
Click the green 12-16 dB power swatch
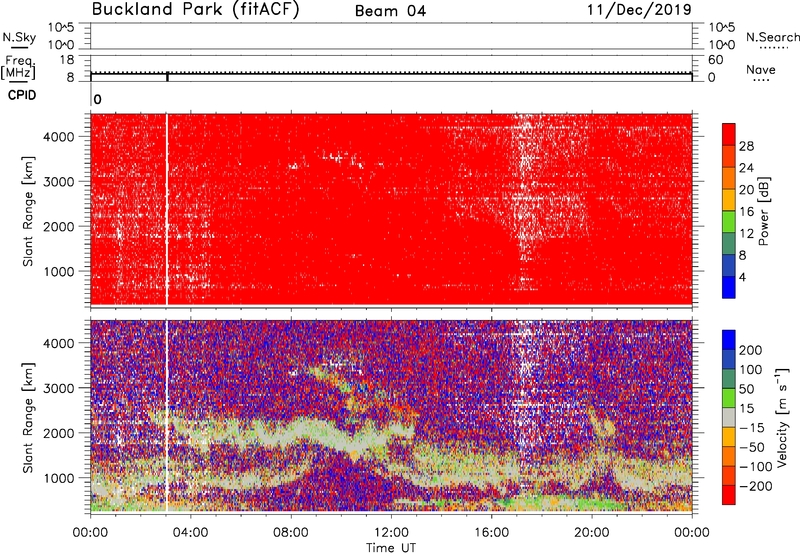(x=729, y=221)
